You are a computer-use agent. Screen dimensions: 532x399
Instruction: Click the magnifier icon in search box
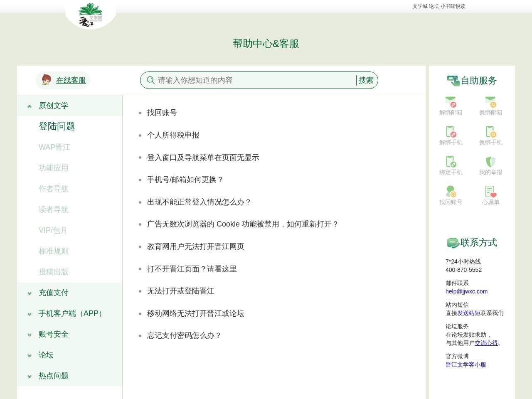[151, 80]
